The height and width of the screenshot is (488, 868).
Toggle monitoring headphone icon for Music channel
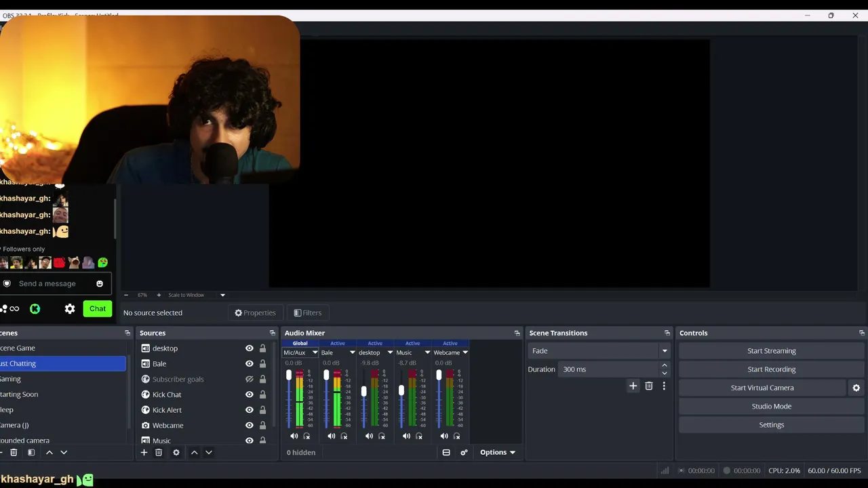419,436
